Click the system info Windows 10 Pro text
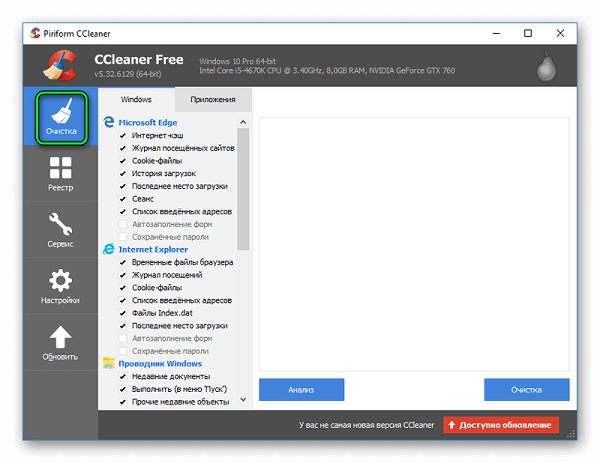 pyautogui.click(x=237, y=61)
